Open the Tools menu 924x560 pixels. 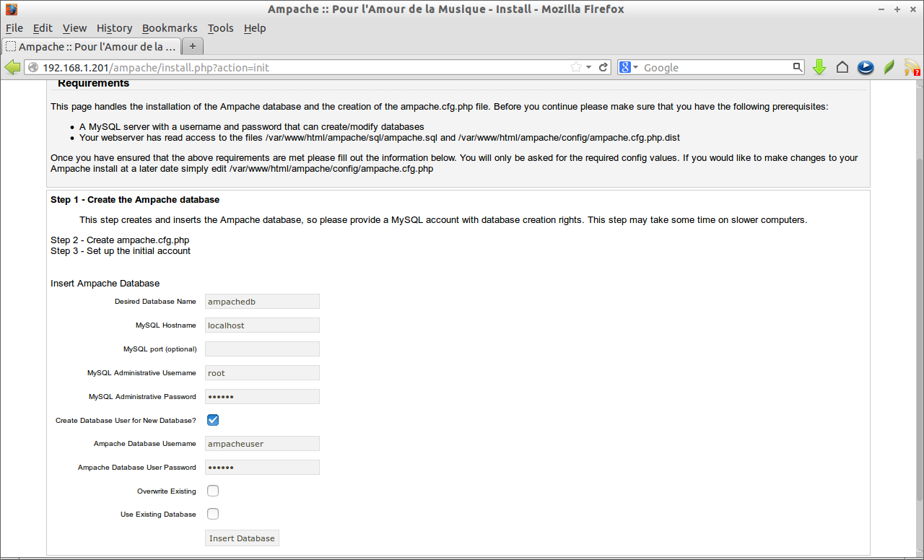(220, 28)
